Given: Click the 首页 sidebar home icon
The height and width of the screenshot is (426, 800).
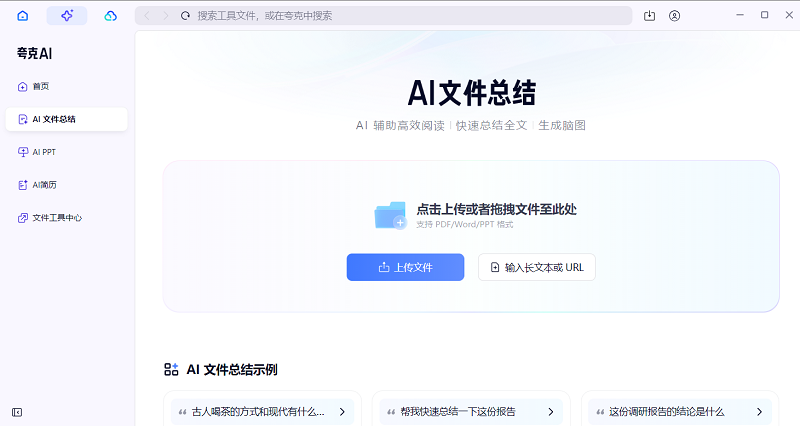Looking at the screenshot, I should (x=22, y=86).
